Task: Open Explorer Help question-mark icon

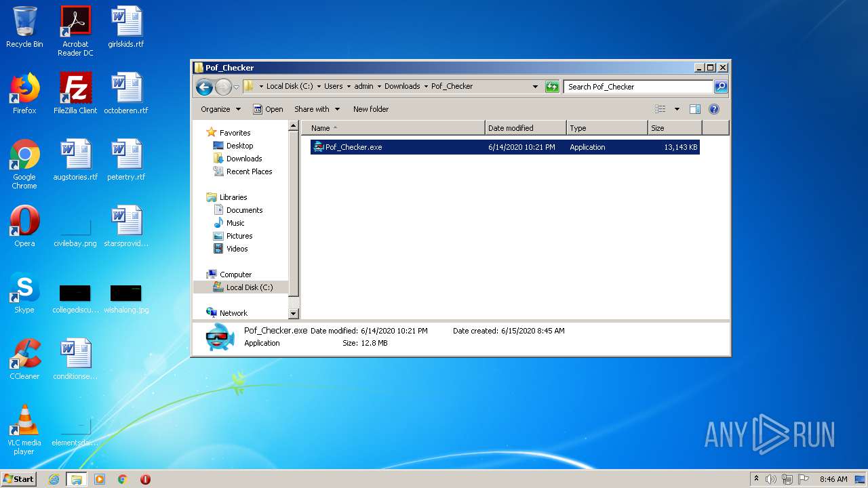Action: 713,109
